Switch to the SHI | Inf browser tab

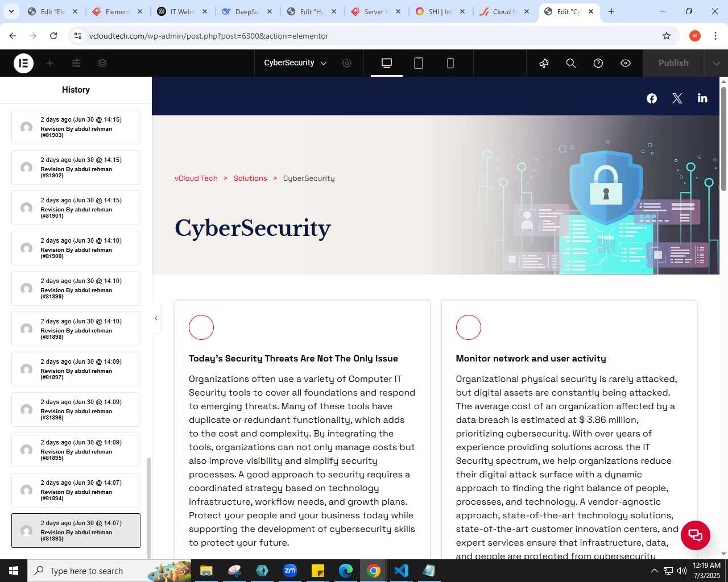tap(440, 11)
